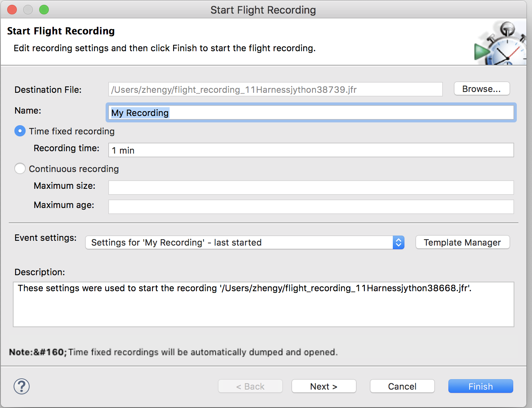Viewport: 532px width, 408px height.
Task: Click the Event settings dropdown arrows
Action: point(398,242)
